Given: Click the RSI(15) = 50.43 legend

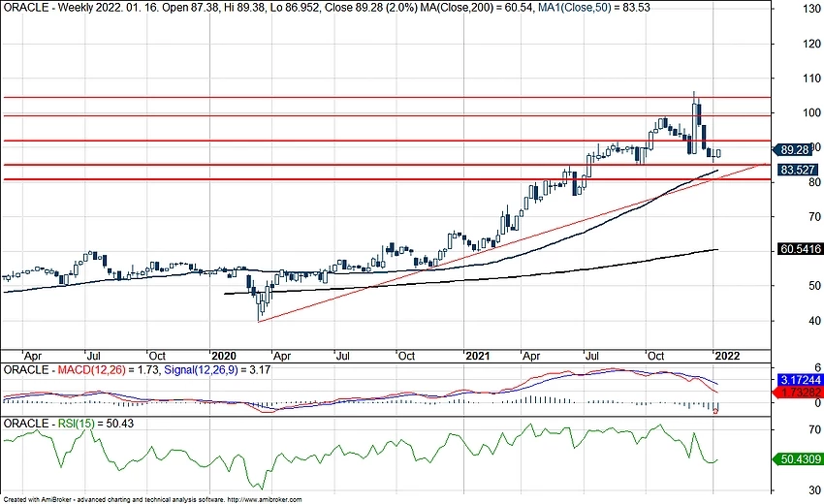Looking at the screenshot, I should click(96, 423).
